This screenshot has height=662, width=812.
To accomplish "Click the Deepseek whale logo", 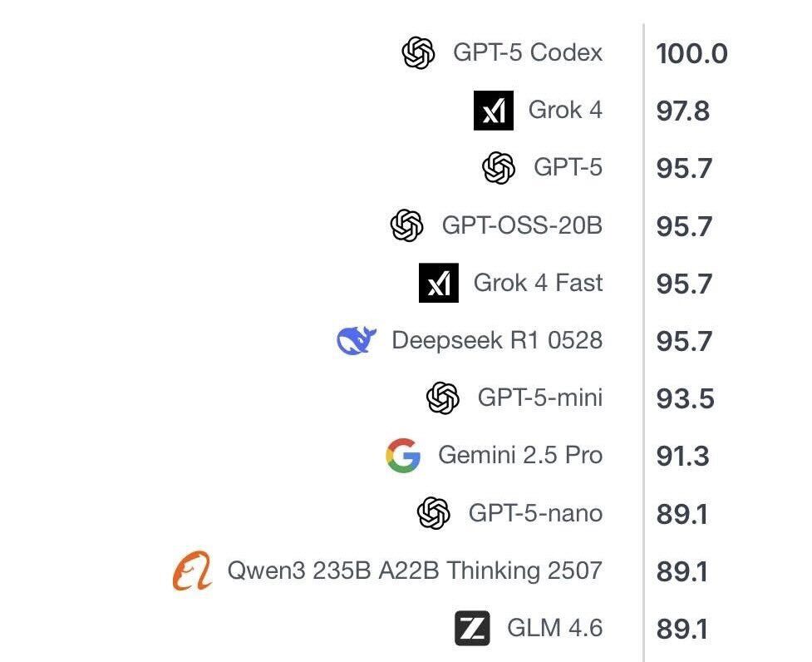I will pos(357,341).
